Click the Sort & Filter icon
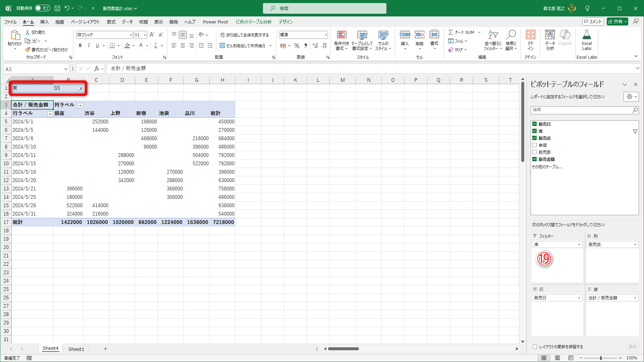This screenshot has width=644, height=362. click(493, 35)
